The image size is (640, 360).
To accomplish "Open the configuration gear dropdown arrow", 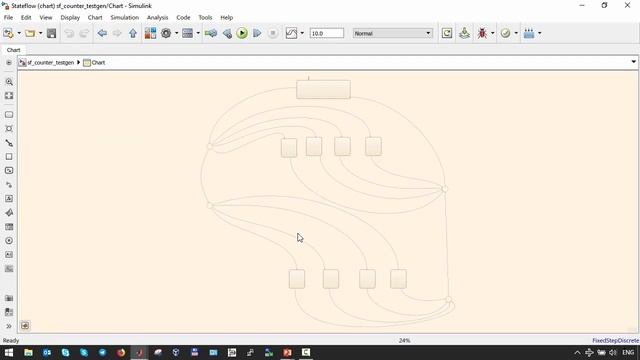I will [x=176, y=33].
